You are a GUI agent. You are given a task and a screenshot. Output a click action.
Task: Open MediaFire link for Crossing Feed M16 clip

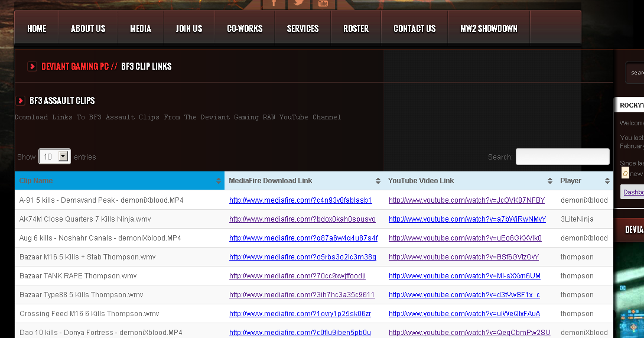[x=300, y=313]
